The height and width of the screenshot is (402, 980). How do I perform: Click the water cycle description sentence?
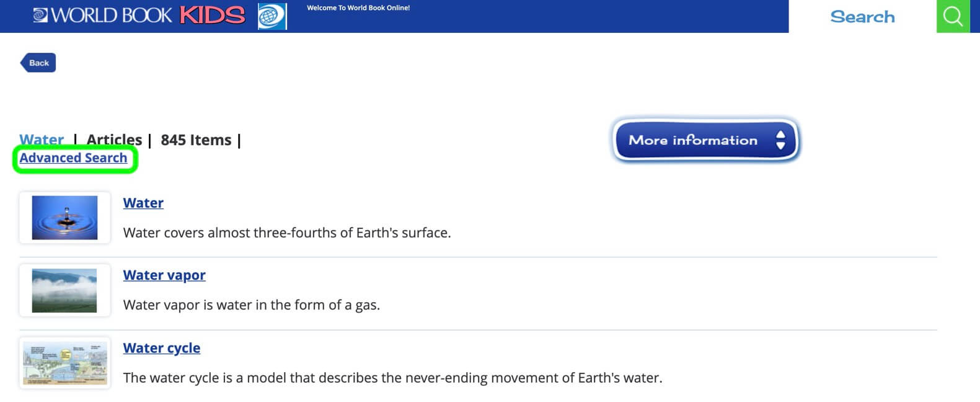coord(392,378)
